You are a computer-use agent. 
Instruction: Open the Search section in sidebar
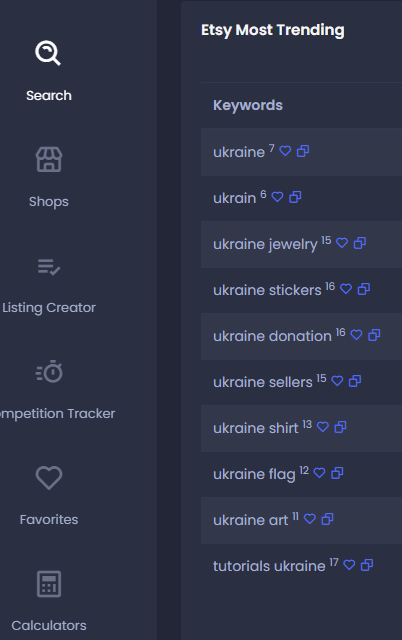tap(49, 71)
